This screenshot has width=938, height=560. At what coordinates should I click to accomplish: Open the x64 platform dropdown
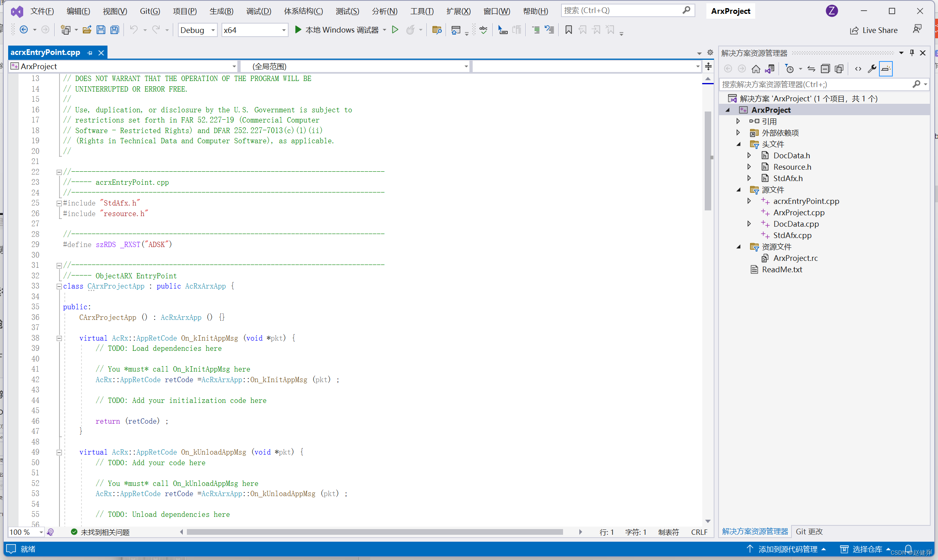click(x=254, y=30)
